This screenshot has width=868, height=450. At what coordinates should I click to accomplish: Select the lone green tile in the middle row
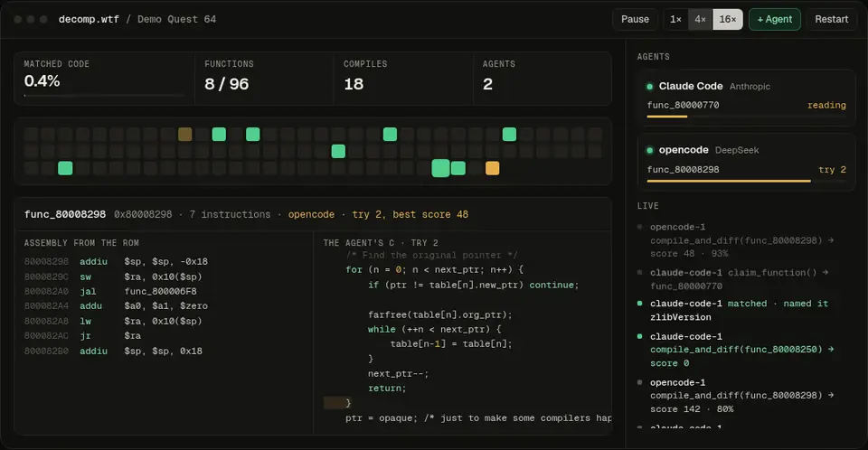338,151
